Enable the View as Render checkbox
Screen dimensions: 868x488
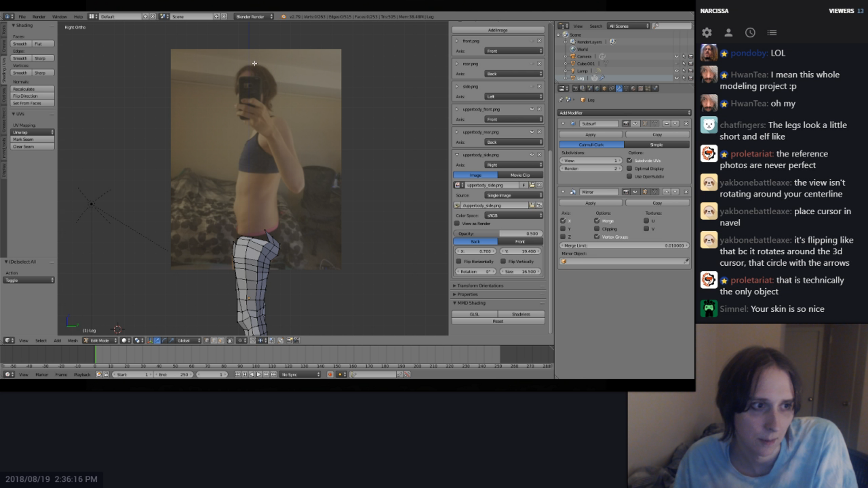tap(457, 223)
